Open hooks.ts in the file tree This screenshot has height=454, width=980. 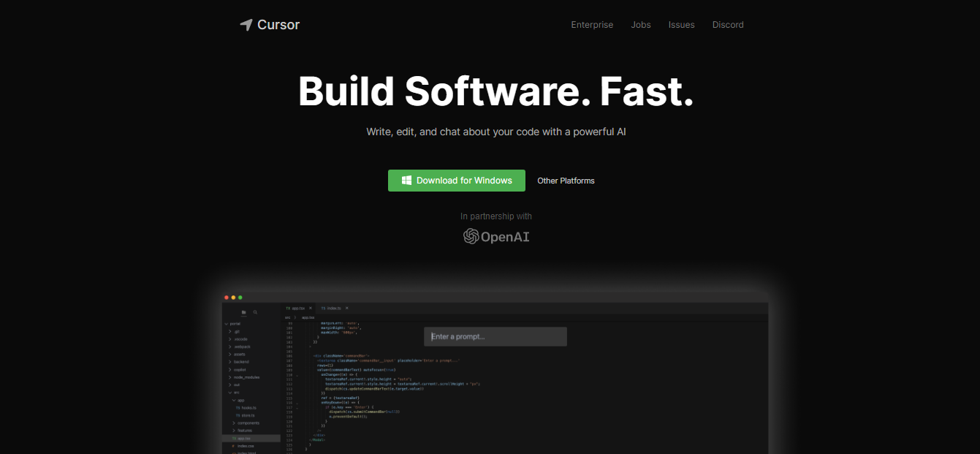click(246, 408)
